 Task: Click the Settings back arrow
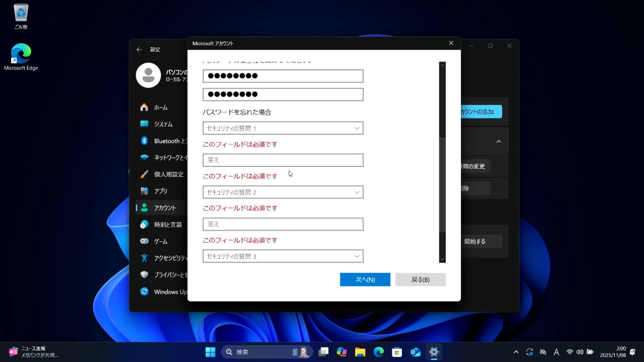(x=139, y=50)
